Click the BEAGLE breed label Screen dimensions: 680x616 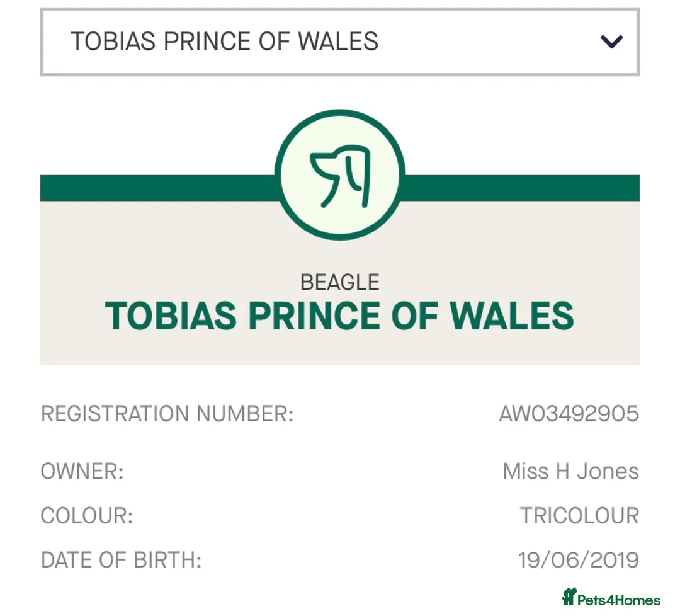pyautogui.click(x=340, y=282)
